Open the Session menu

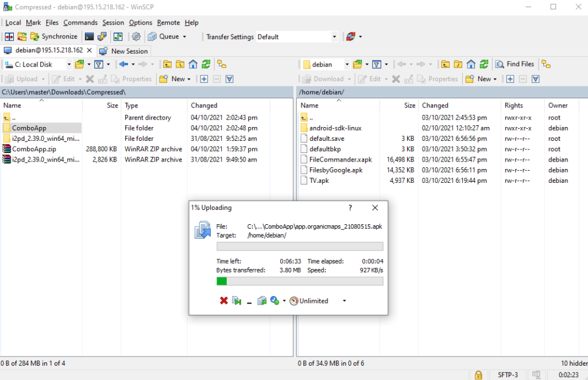pyautogui.click(x=113, y=22)
